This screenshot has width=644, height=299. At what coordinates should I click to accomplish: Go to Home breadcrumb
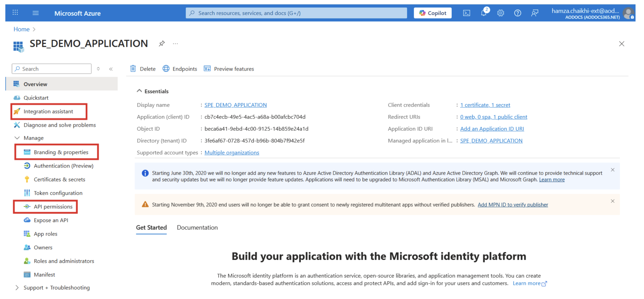[22, 29]
